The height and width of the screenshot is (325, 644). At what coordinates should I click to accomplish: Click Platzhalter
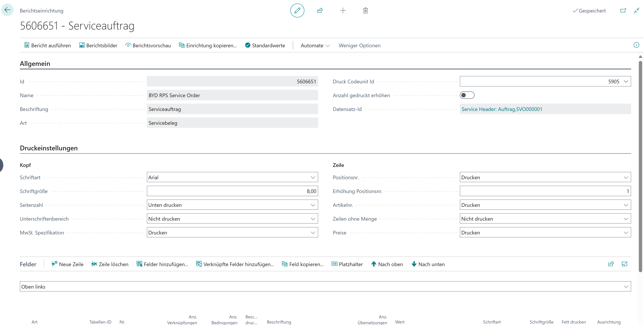[x=347, y=264]
